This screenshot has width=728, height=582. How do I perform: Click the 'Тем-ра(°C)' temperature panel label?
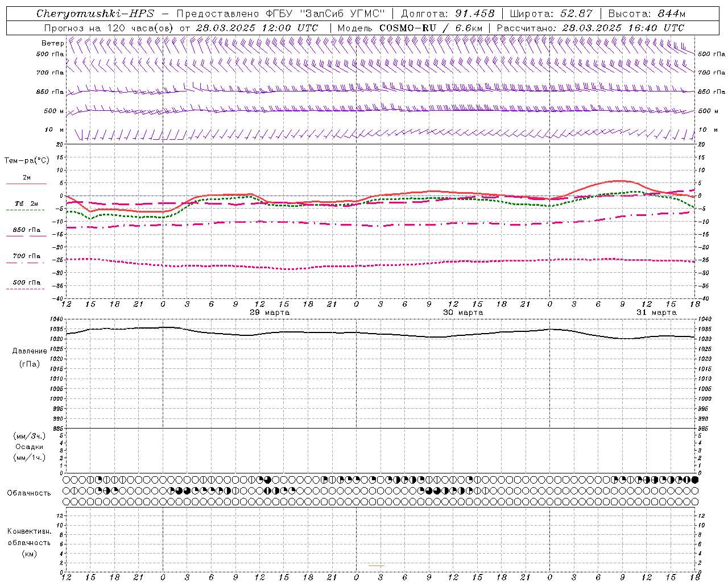(27, 161)
